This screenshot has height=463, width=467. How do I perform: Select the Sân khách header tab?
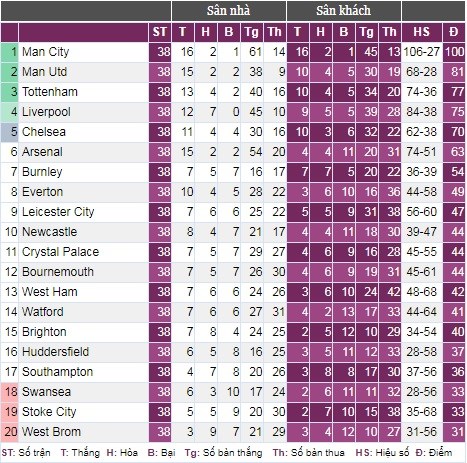tap(344, 11)
